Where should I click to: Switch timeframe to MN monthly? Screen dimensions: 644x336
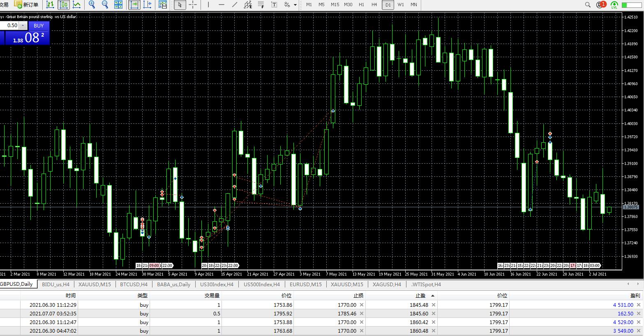[x=414, y=5]
